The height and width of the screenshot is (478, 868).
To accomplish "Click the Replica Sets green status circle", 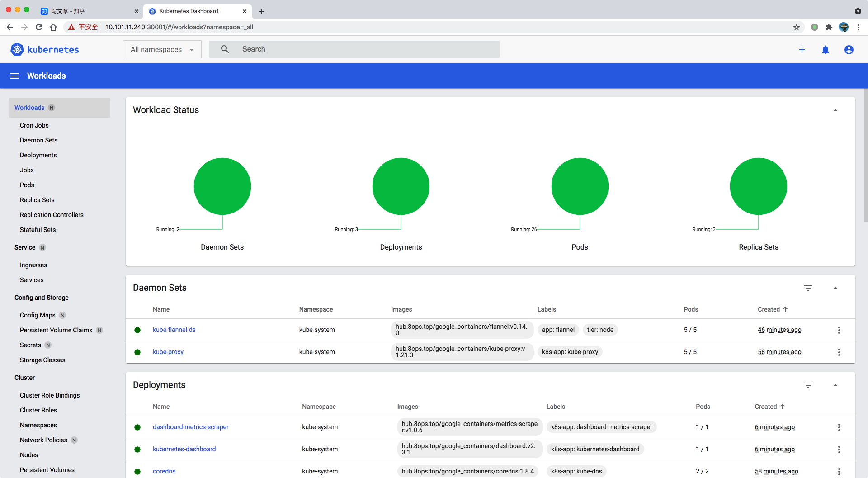I will click(x=759, y=186).
